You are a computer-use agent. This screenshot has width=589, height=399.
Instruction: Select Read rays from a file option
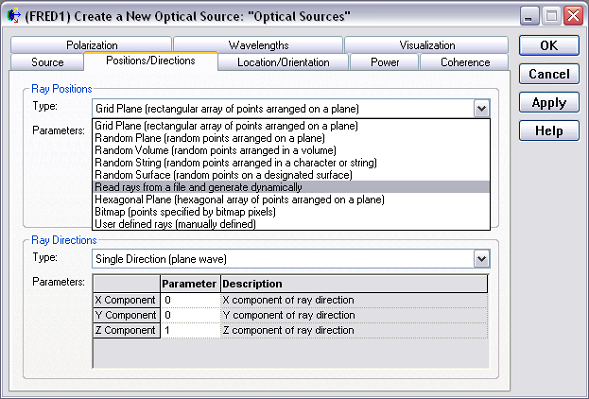click(291, 187)
